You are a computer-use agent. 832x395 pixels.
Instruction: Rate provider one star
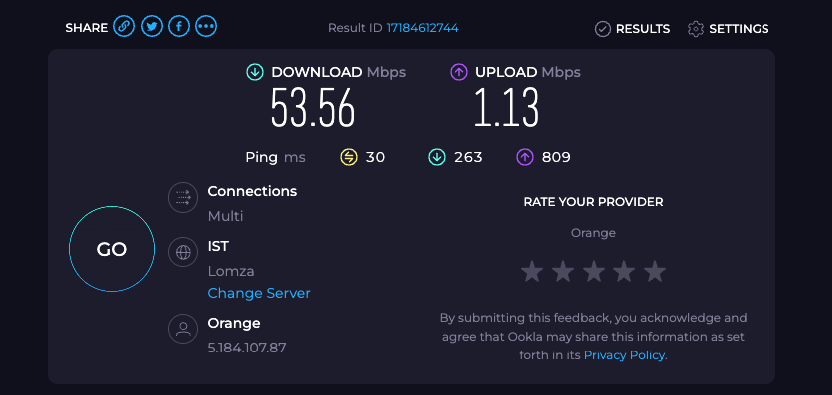(532, 272)
